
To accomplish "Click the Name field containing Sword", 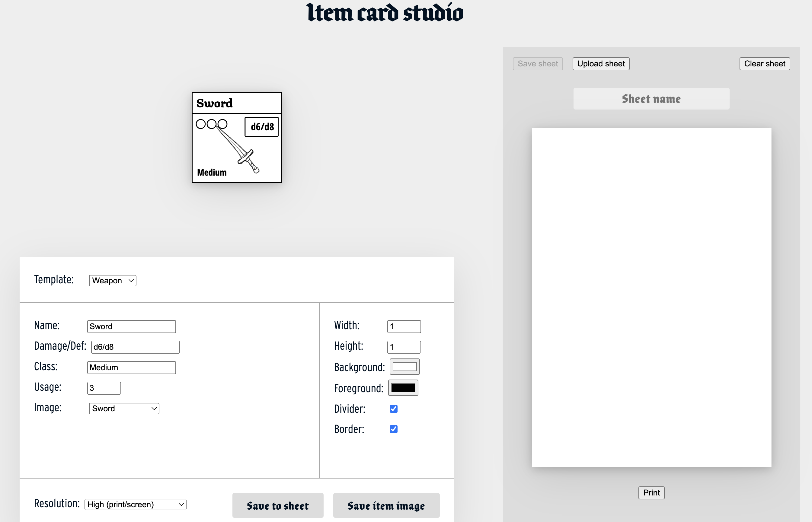I will (x=131, y=326).
